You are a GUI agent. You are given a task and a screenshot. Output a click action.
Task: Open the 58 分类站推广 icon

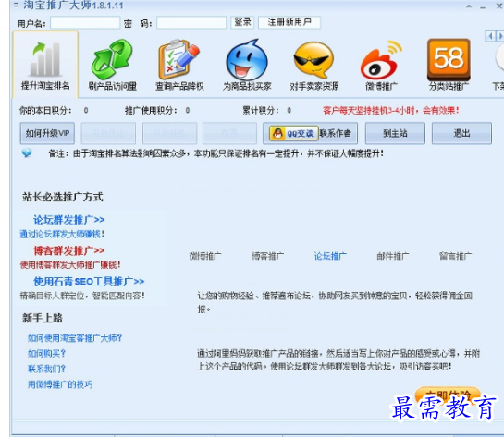[449, 59]
